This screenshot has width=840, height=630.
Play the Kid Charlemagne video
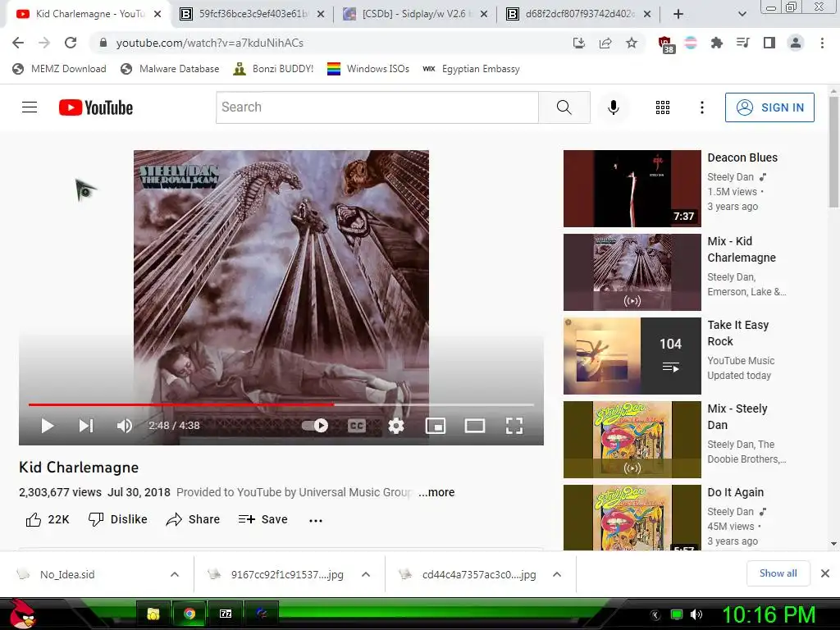pos(47,426)
